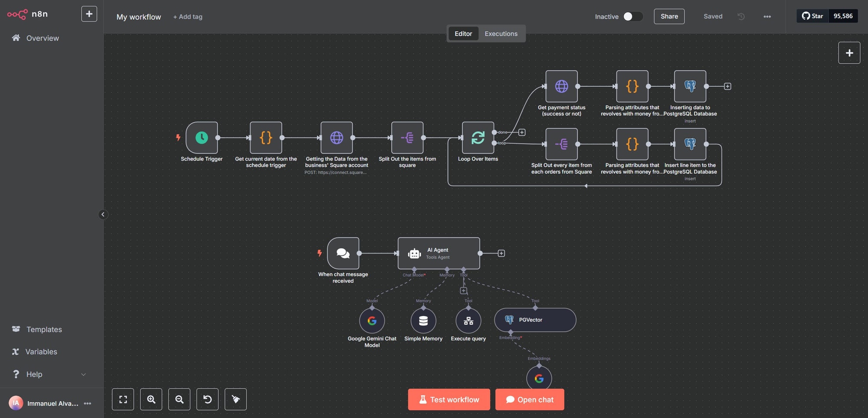
Task: Zoom out of the canvas
Action: click(179, 399)
